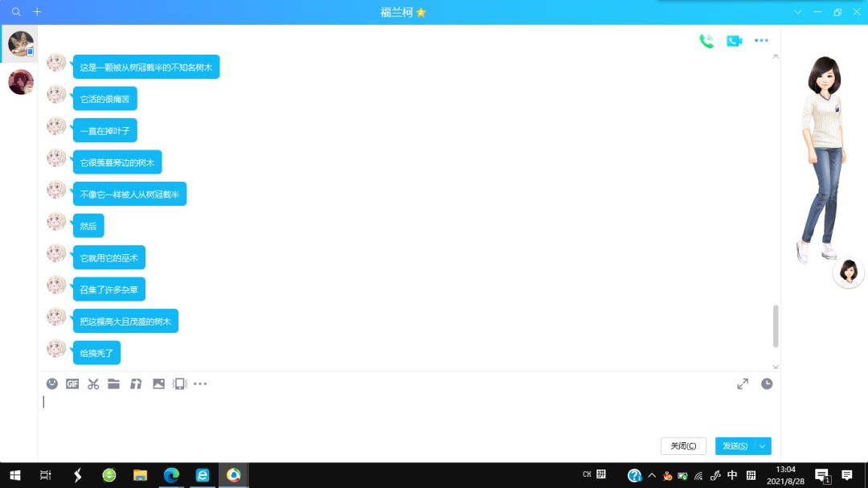The image size is (868, 488).
Task: Open the Wi-Fi network tray icon
Action: (698, 476)
